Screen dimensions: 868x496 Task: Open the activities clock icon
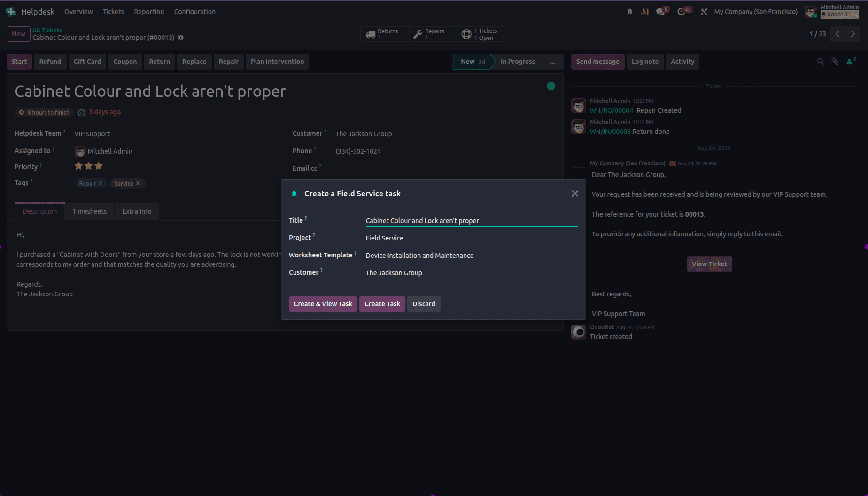682,12
